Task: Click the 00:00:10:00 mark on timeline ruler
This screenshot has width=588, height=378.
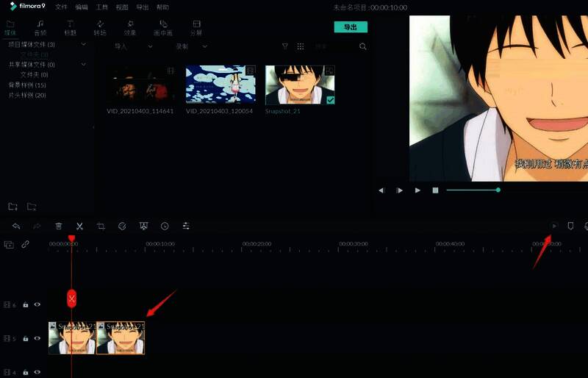Action: pos(160,244)
